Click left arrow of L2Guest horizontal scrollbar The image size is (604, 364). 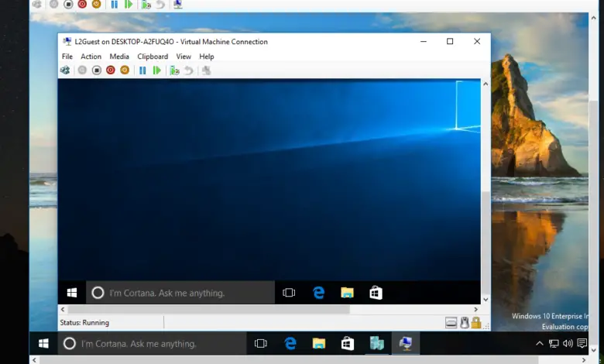[63, 309]
